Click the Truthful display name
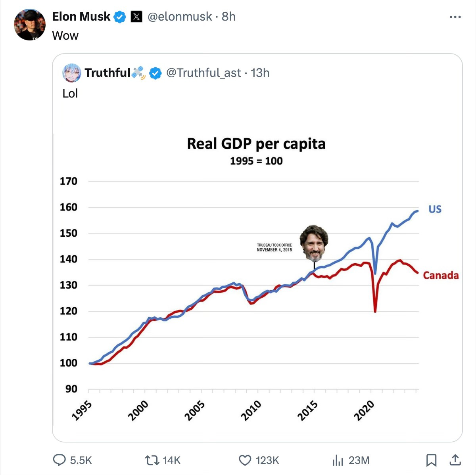This screenshot has height=475, width=476. point(107,73)
